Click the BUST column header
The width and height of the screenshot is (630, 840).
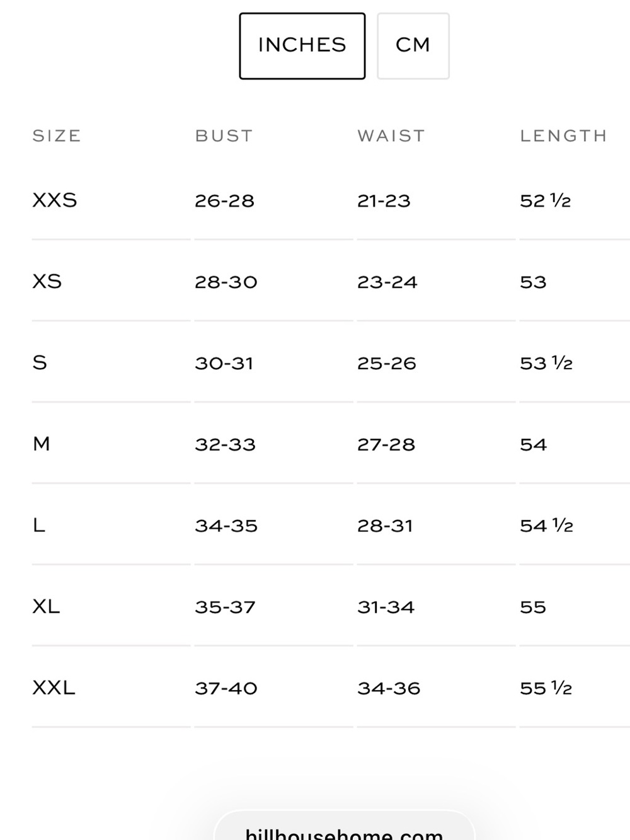click(224, 136)
